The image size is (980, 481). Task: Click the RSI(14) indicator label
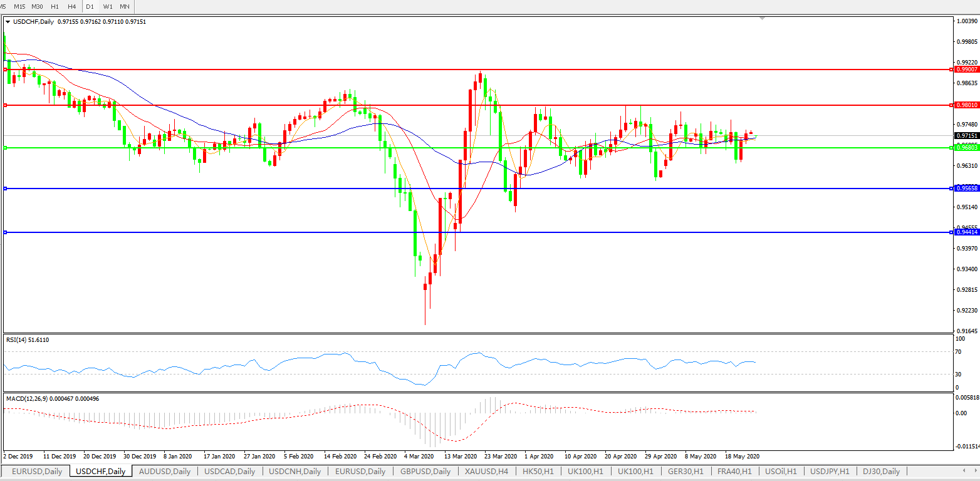coord(28,340)
